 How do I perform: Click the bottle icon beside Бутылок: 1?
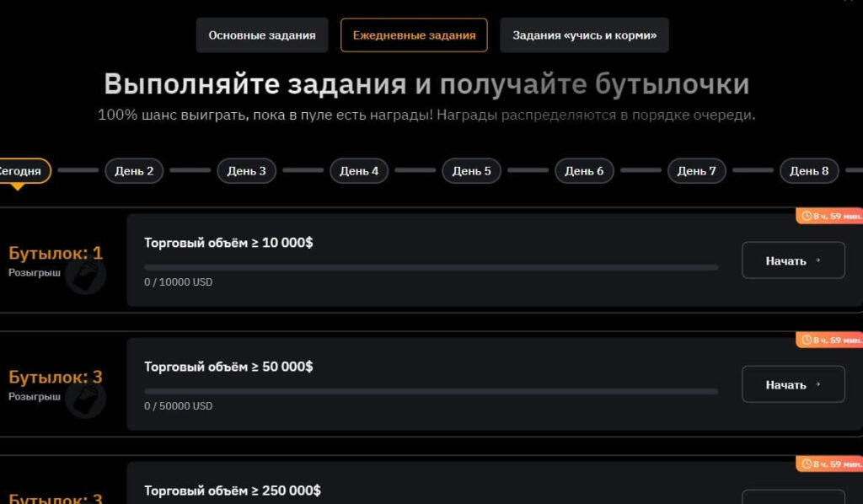pyautogui.click(x=87, y=275)
